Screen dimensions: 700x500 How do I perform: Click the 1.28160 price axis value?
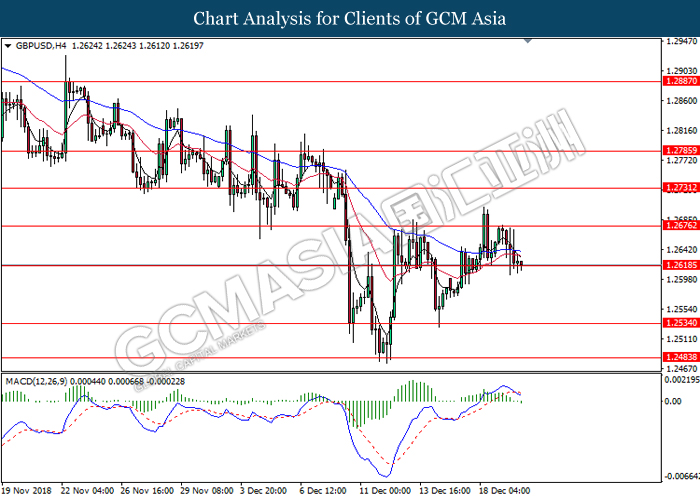tap(681, 131)
